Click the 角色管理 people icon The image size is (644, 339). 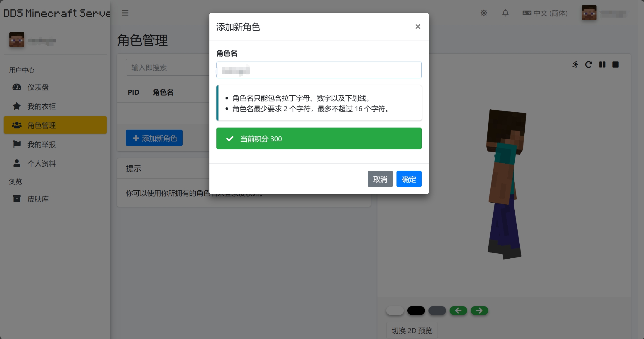(16, 125)
